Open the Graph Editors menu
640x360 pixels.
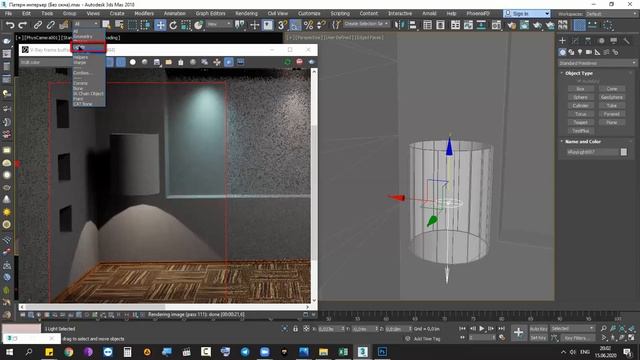[210, 13]
